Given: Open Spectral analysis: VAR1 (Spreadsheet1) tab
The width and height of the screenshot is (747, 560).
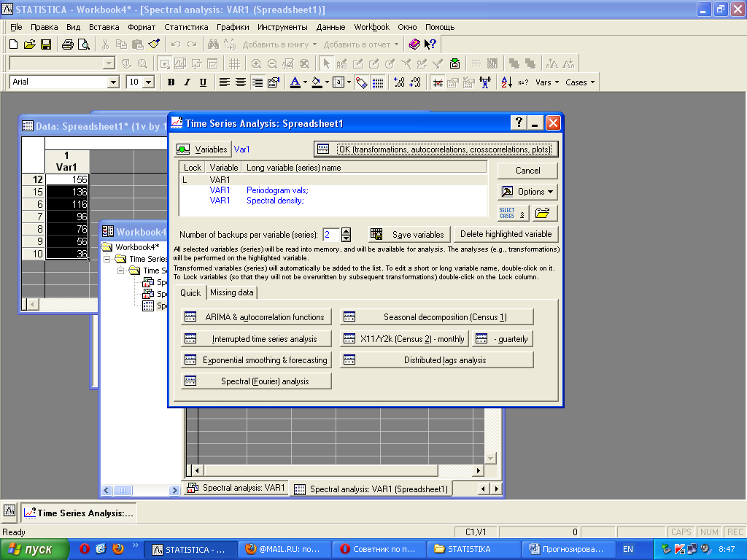Looking at the screenshot, I should click(x=371, y=489).
